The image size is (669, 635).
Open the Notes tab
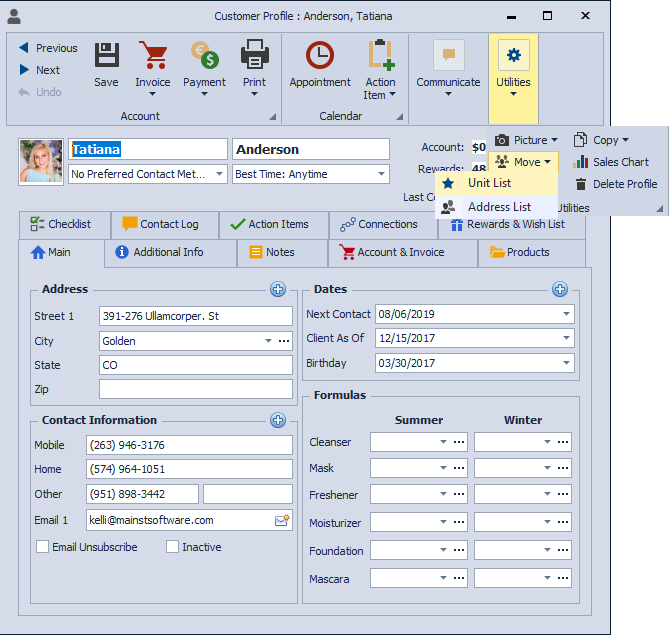coord(282,253)
